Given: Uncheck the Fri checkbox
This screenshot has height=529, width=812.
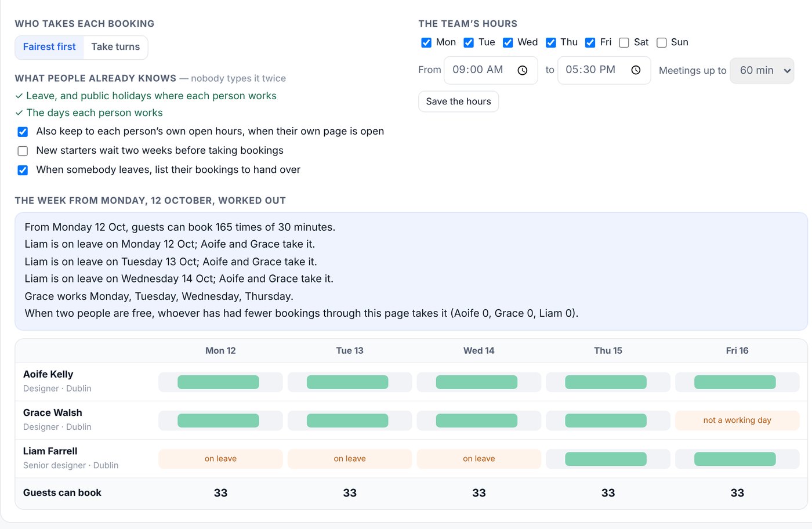Looking at the screenshot, I should click(x=590, y=42).
